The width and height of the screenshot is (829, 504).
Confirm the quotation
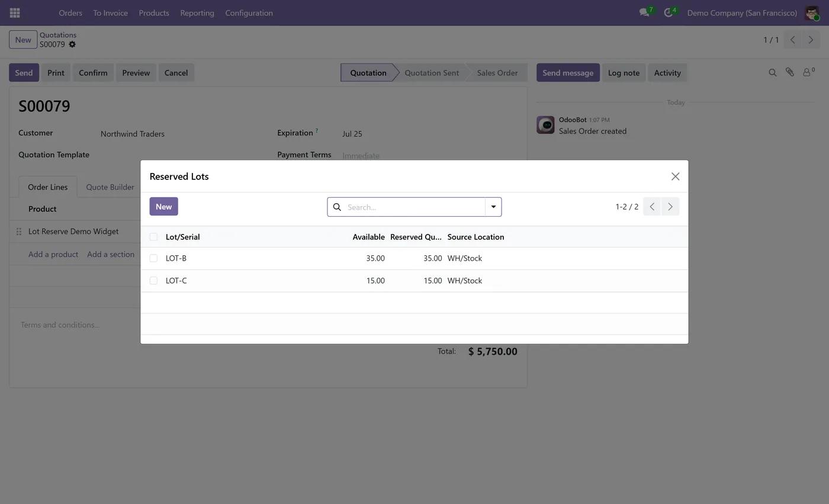coord(93,72)
